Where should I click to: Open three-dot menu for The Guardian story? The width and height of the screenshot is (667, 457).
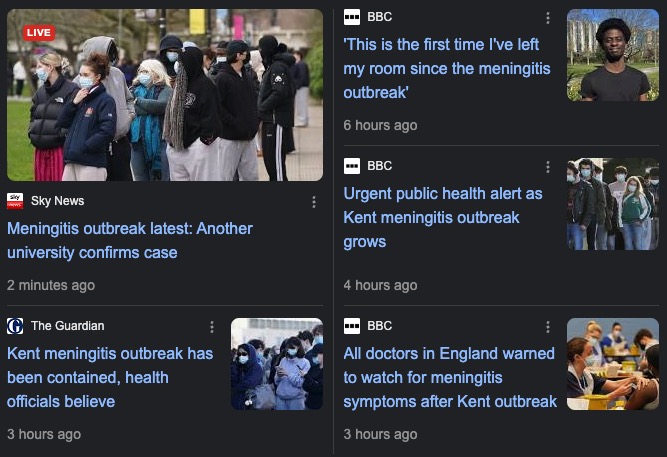pyautogui.click(x=212, y=327)
